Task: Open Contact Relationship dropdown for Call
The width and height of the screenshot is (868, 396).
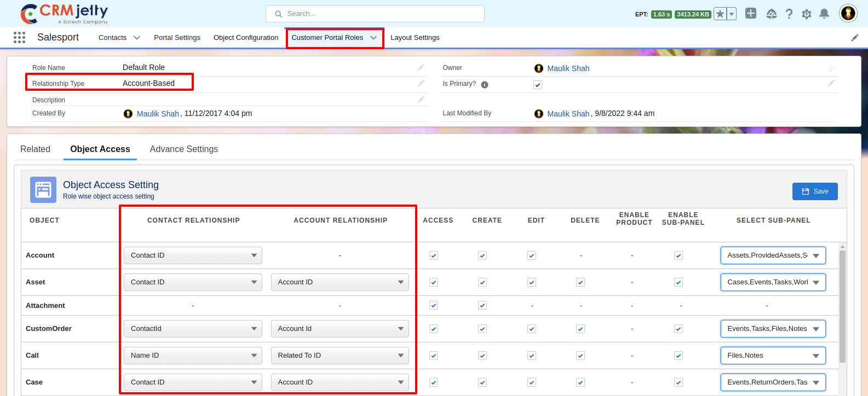Action: click(x=193, y=356)
